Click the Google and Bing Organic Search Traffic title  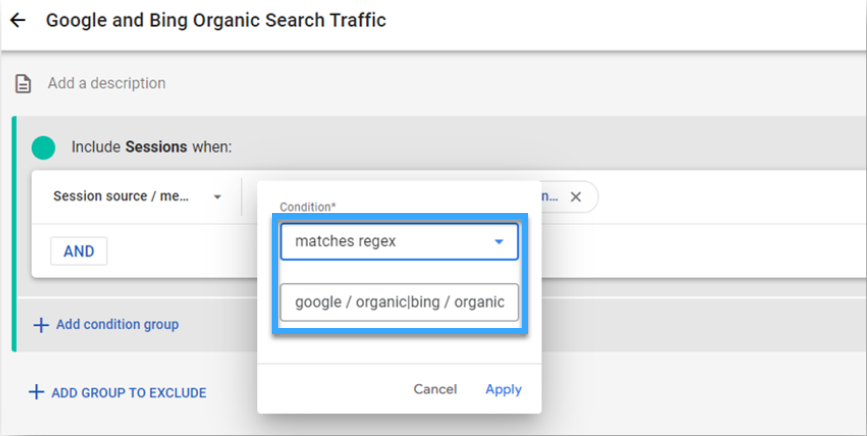(216, 20)
